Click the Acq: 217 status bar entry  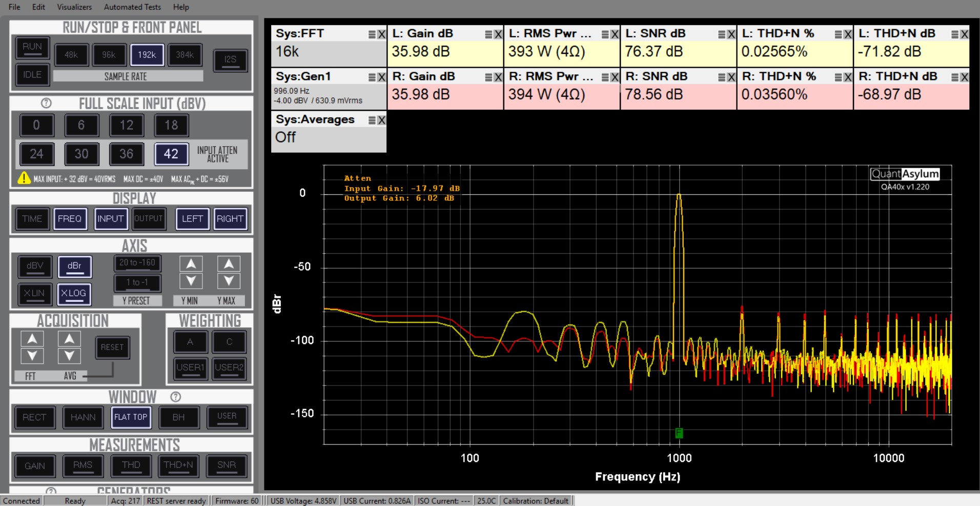click(x=126, y=501)
